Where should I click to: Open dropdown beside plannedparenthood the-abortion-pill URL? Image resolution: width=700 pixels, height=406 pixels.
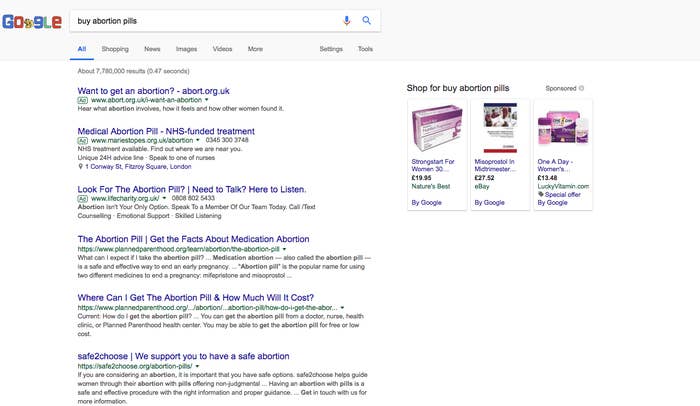(x=284, y=249)
